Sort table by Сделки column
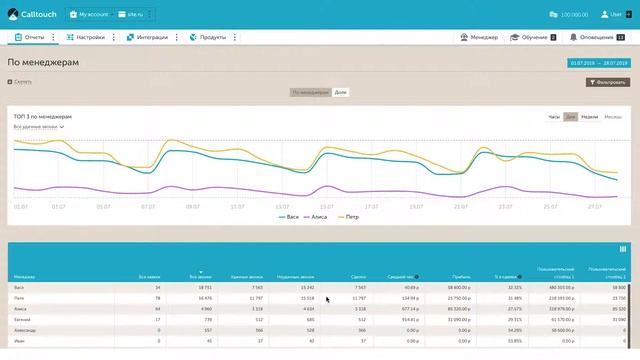 [358, 277]
